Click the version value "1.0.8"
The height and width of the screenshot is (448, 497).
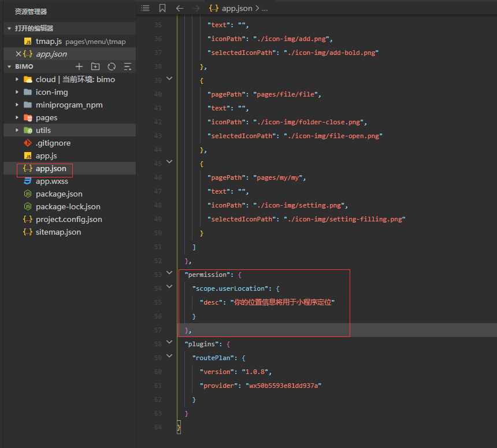click(255, 372)
